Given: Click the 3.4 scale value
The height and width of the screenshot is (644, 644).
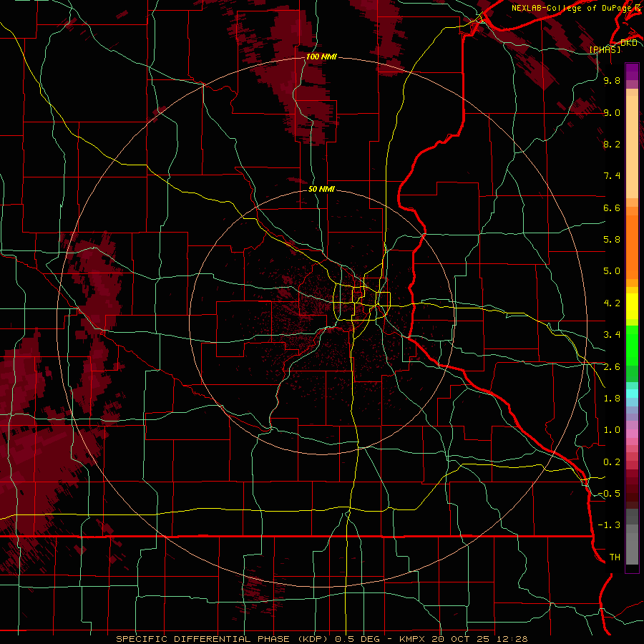Looking at the screenshot, I should coord(612,335).
